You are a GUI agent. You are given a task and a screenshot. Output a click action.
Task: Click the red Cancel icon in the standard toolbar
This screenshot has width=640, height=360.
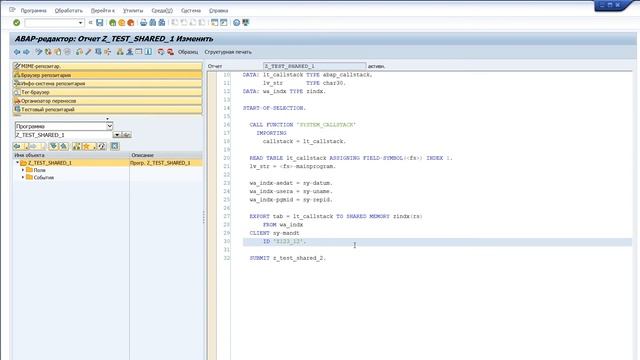131,23
